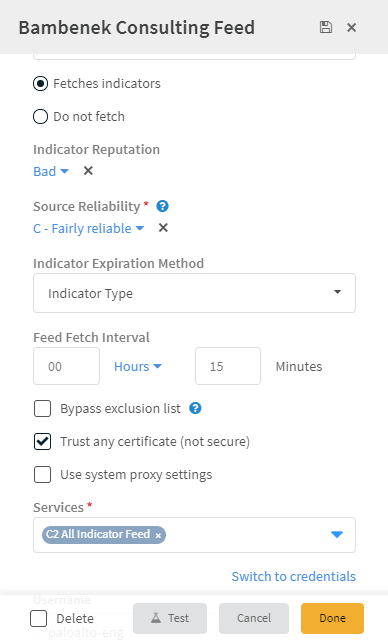This screenshot has width=388, height=640.
Task: Select the Do not fetch option
Action: (40, 117)
